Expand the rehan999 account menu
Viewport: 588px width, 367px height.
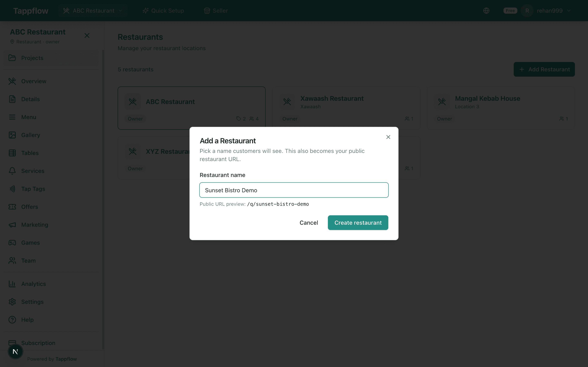554,10
